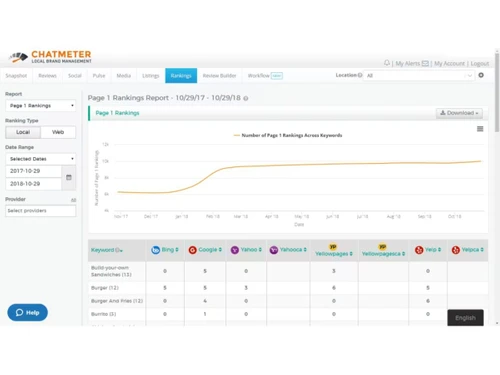The image size is (500, 375).
Task: Open the Download dropdown button
Action: (x=459, y=113)
